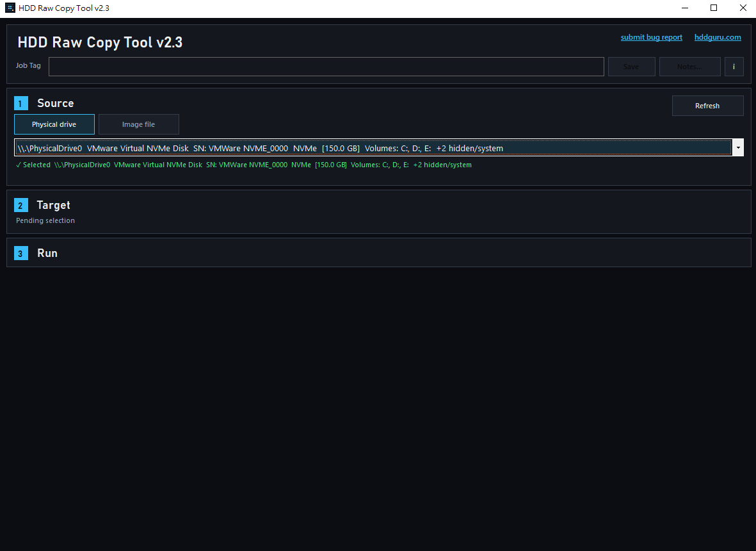Expand the Run section

point(47,254)
